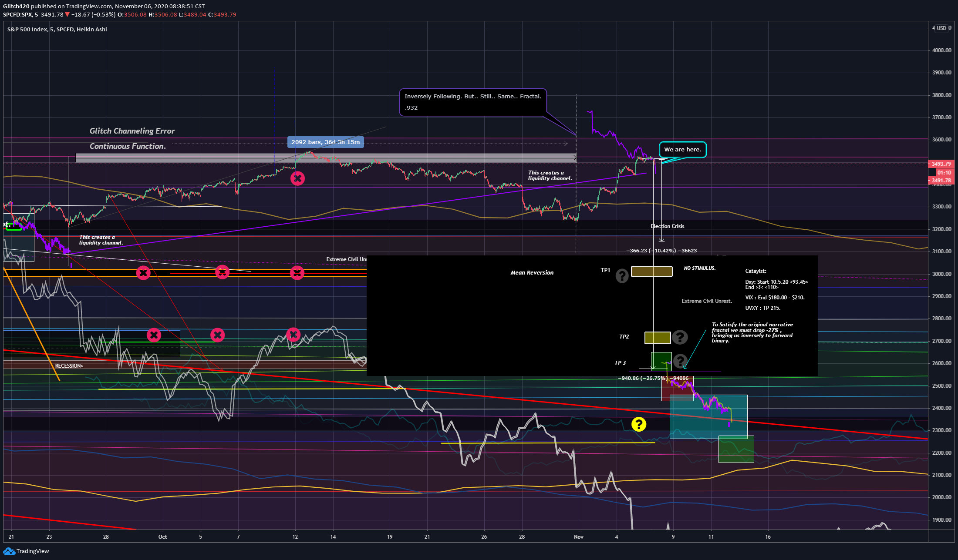
Task: Click the 'Election Crisis' label
Action: click(668, 226)
